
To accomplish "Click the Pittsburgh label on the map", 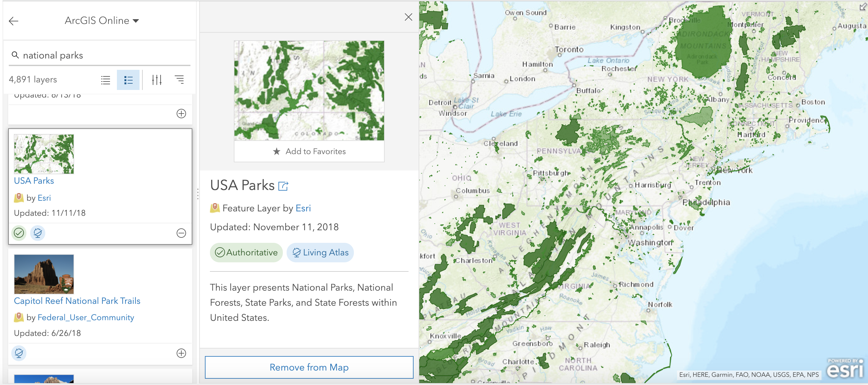I will [x=551, y=173].
